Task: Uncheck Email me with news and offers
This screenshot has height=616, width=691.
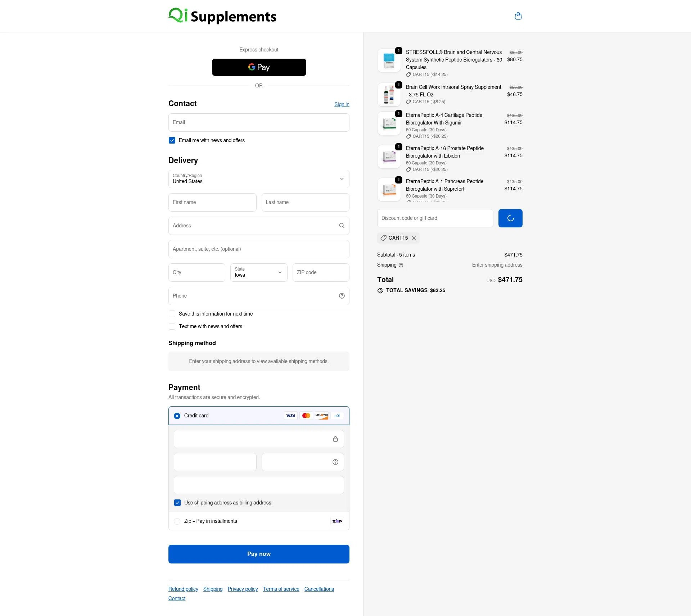Action: tap(172, 140)
